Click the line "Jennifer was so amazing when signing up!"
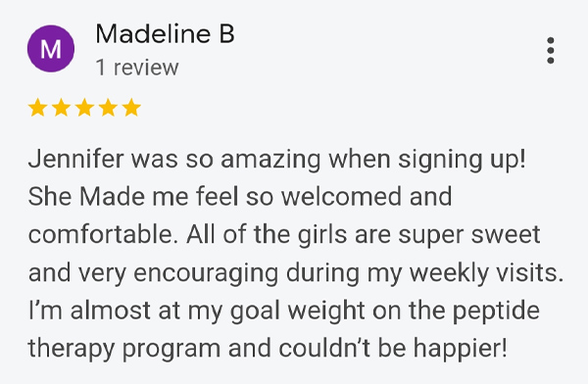Image resolution: width=588 pixels, height=384 pixels. [277, 160]
